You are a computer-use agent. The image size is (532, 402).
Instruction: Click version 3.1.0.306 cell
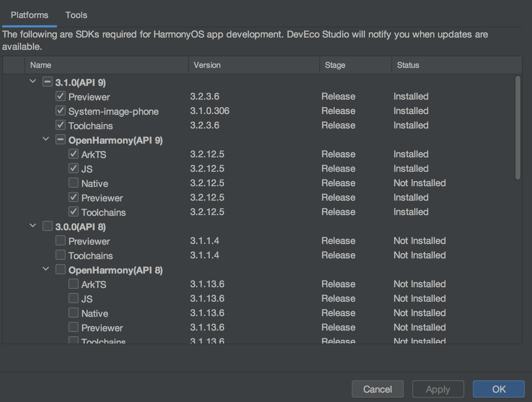point(210,111)
